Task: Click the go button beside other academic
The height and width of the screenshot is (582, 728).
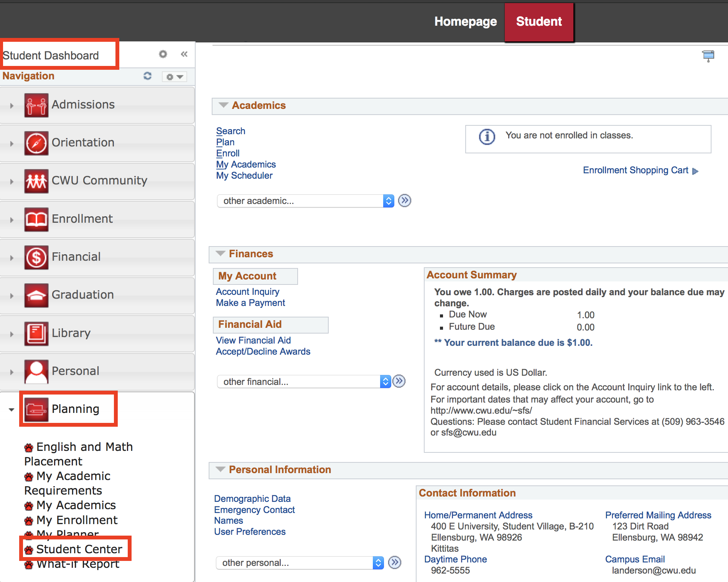Action: (404, 201)
